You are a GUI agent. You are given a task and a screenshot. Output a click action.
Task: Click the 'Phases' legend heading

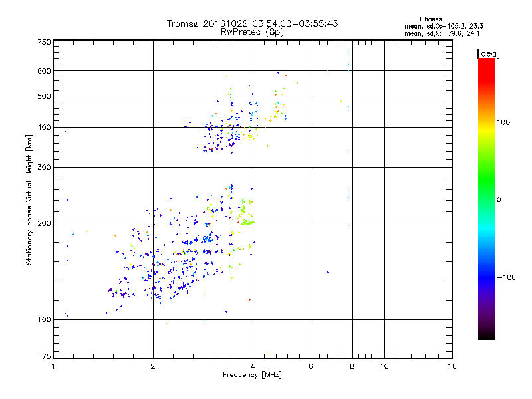[x=430, y=19]
